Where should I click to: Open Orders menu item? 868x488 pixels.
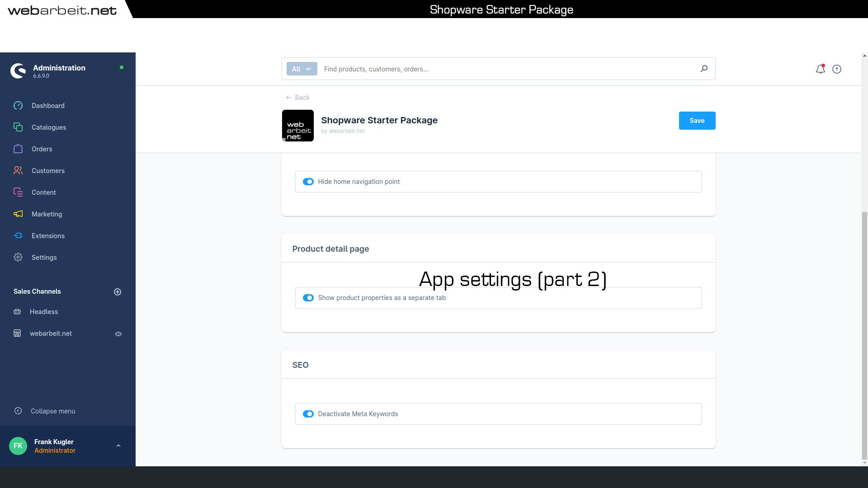coord(42,149)
